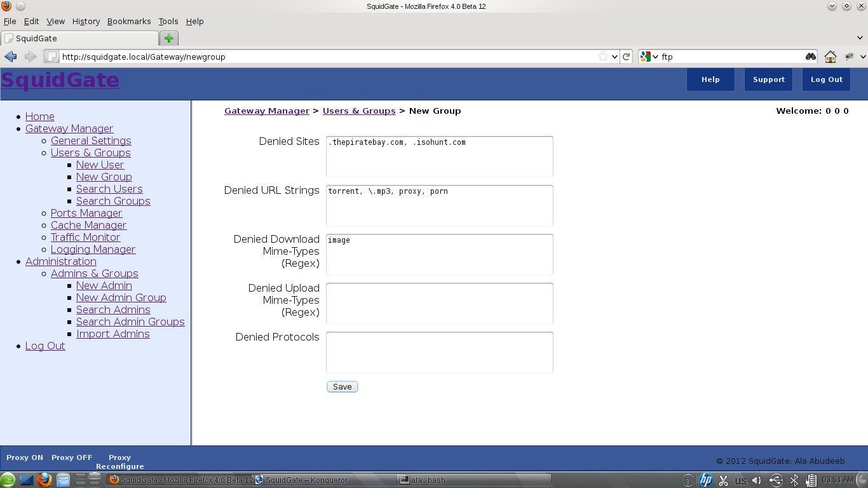The image size is (868, 488).
Task: Click the volume icon in the tray
Action: click(757, 480)
